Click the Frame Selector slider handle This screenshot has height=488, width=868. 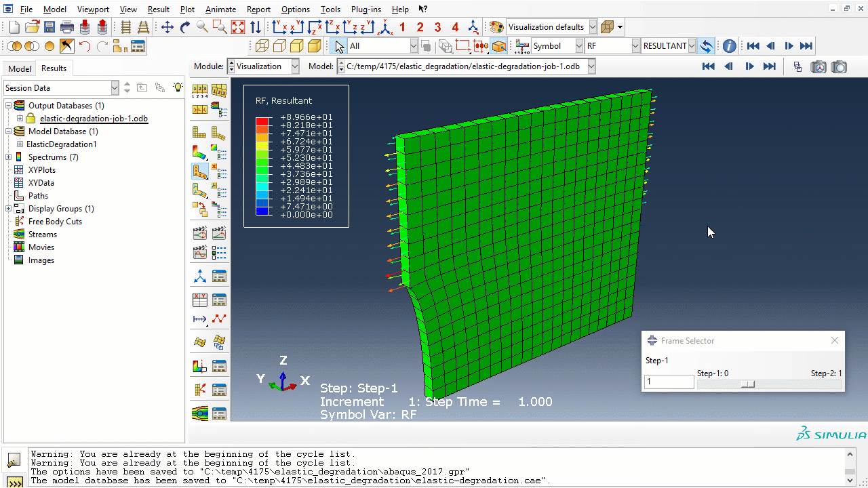748,384
